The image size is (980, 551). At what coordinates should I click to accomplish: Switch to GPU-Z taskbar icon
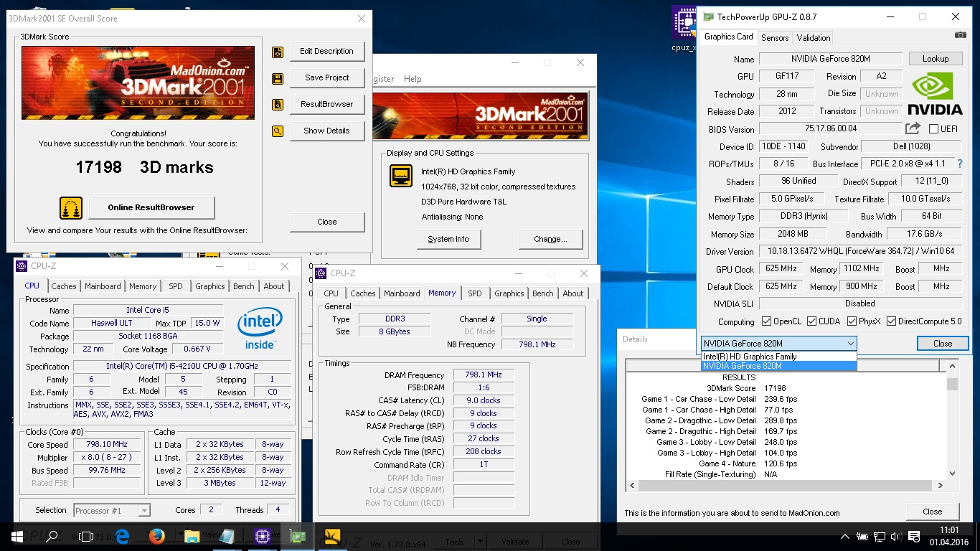[297, 537]
